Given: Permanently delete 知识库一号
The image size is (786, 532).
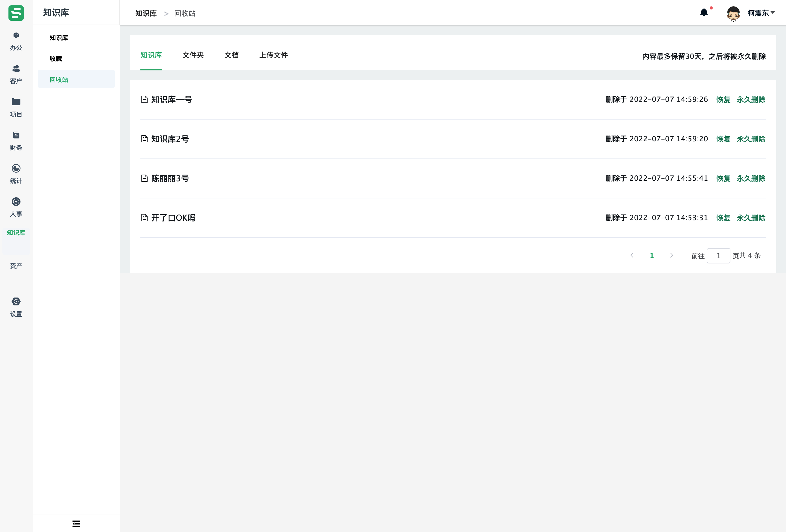Looking at the screenshot, I should point(751,100).
